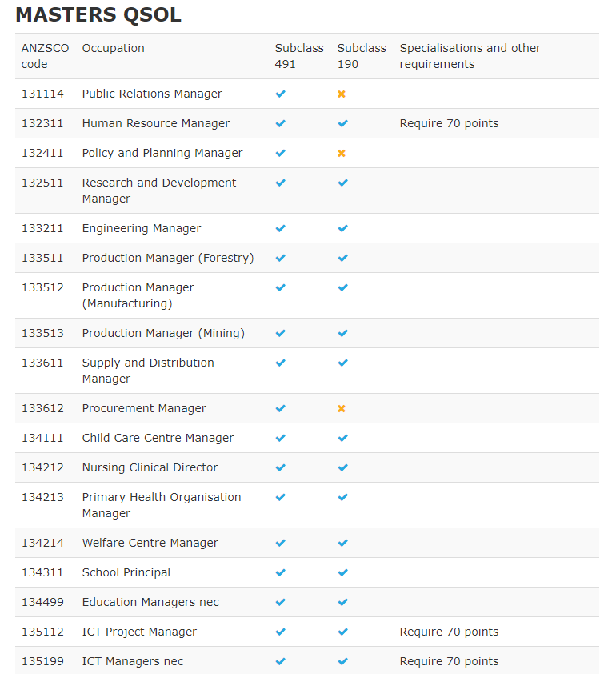Click Subclass 491 tick for Human Resource Manager
Viewport: 616px width, 674px height.
(280, 124)
